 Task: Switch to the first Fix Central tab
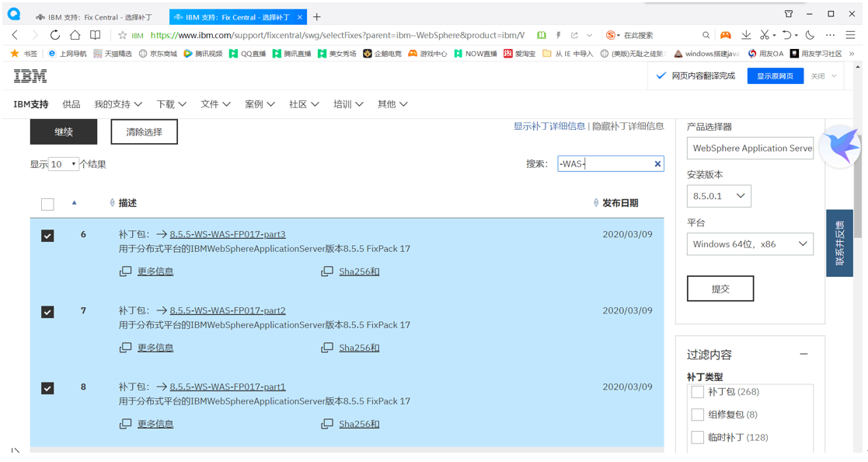(x=94, y=17)
